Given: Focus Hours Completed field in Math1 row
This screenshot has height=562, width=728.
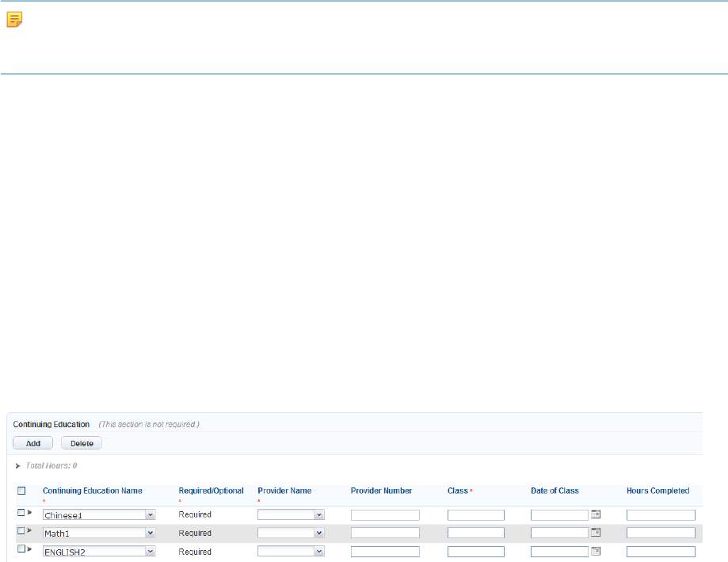Looking at the screenshot, I should (x=661, y=533).
